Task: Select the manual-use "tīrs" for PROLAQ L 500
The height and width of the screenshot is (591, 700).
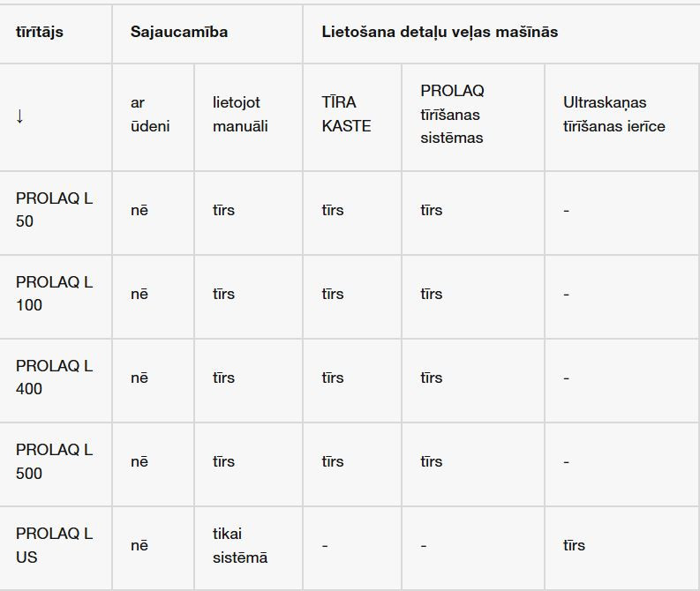Action: (224, 461)
